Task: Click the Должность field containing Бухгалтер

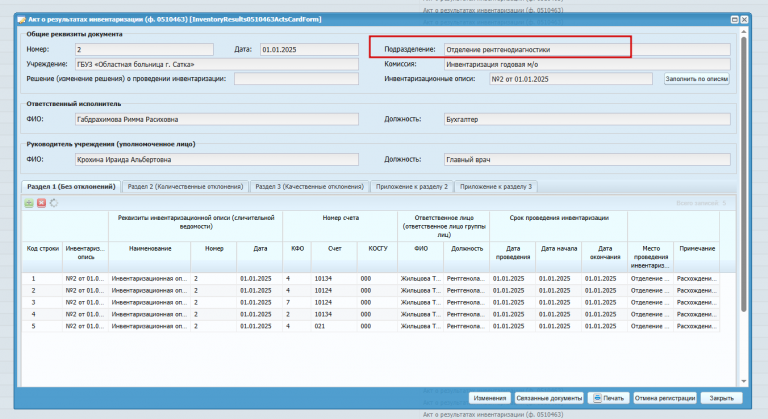Action: tap(587, 119)
